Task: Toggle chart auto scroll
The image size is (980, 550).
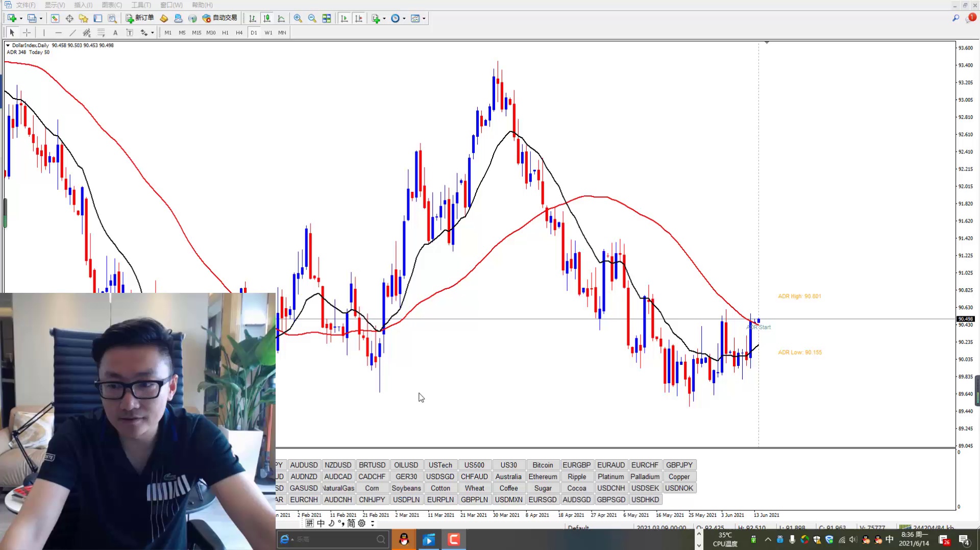Action: [345, 18]
